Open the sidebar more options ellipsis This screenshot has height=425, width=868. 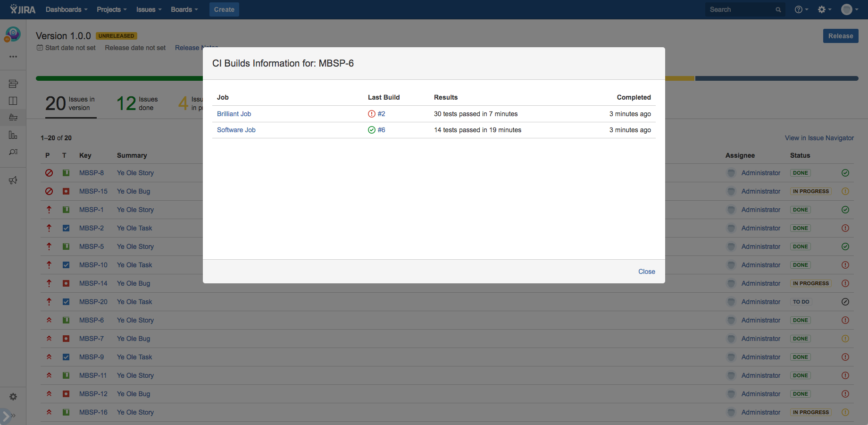(x=13, y=57)
